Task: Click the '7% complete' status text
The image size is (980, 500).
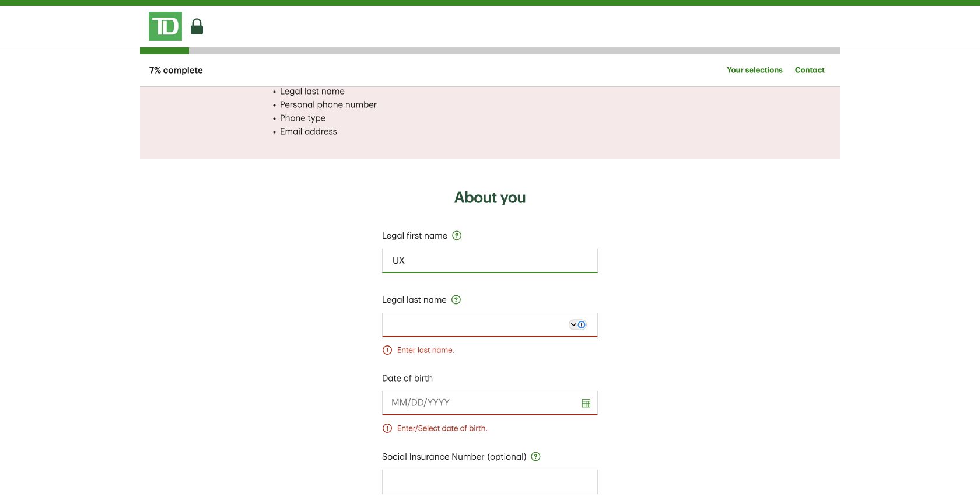Action: 176,70
